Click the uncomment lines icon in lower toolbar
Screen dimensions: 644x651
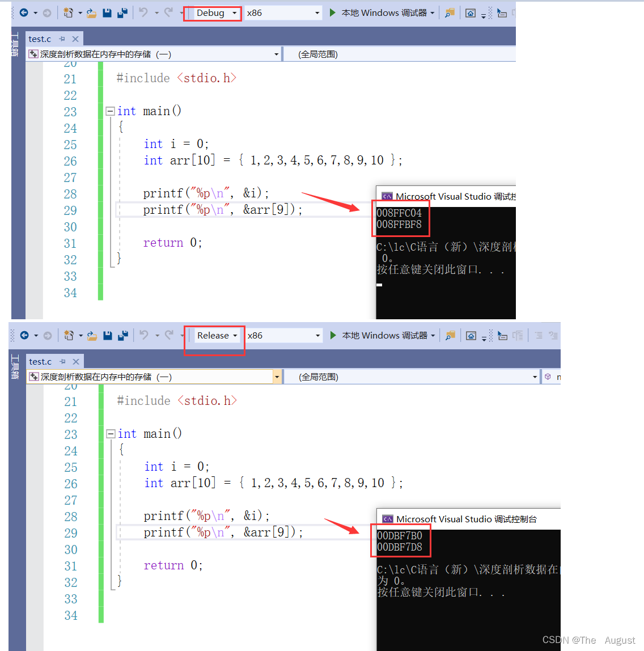(x=553, y=336)
